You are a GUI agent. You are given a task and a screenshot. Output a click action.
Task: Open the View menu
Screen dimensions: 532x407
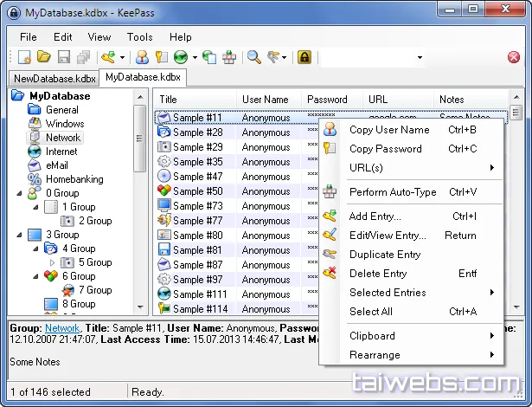[x=99, y=36]
